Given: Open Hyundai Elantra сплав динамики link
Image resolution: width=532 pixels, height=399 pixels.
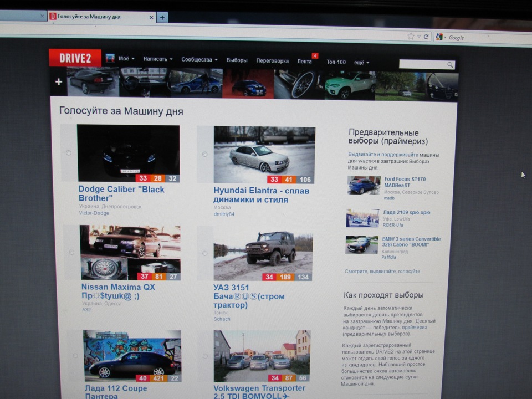Looking at the screenshot, I should click(261, 195).
